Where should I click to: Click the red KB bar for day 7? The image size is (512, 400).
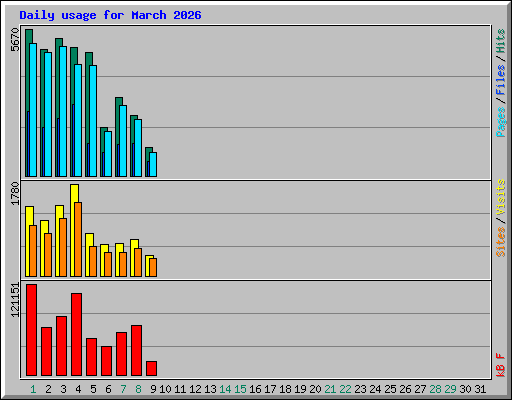(x=121, y=354)
